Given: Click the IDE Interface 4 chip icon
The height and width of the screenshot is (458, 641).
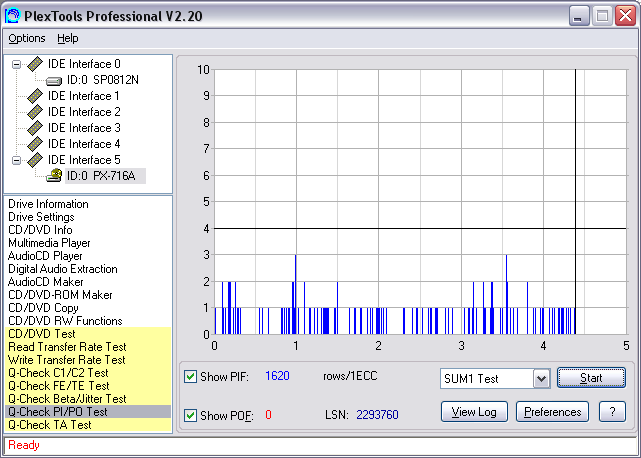Looking at the screenshot, I should click(x=35, y=144).
